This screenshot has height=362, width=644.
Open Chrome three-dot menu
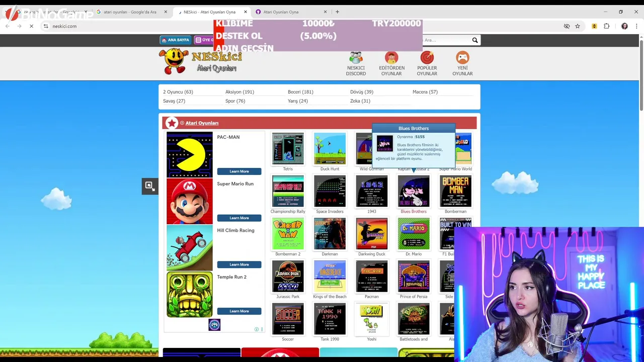tap(636, 26)
